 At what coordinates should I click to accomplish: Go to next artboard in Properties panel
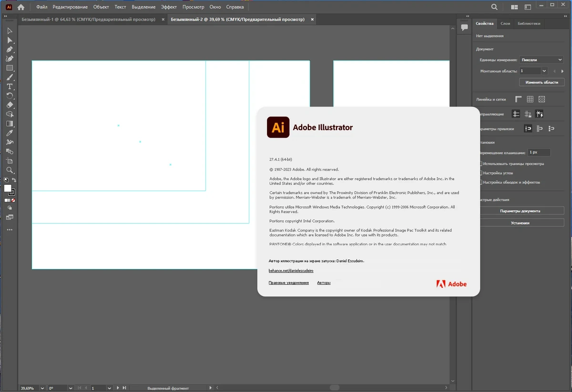[562, 71]
